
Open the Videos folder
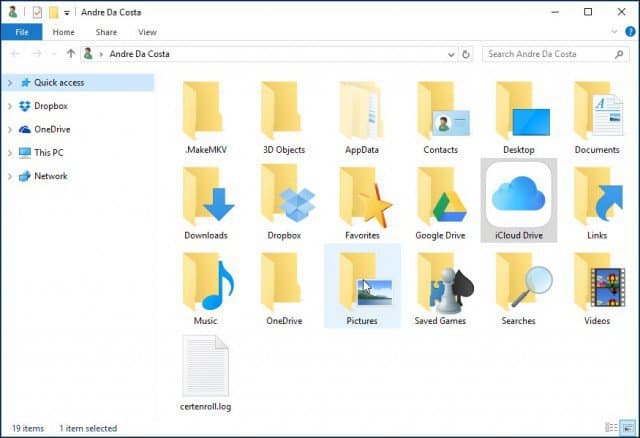597,289
